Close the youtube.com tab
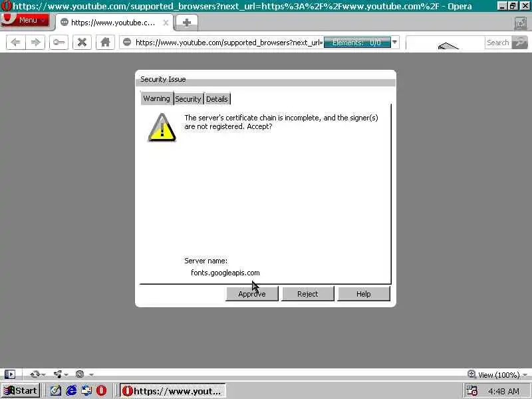This screenshot has height=399, width=532. [166, 23]
